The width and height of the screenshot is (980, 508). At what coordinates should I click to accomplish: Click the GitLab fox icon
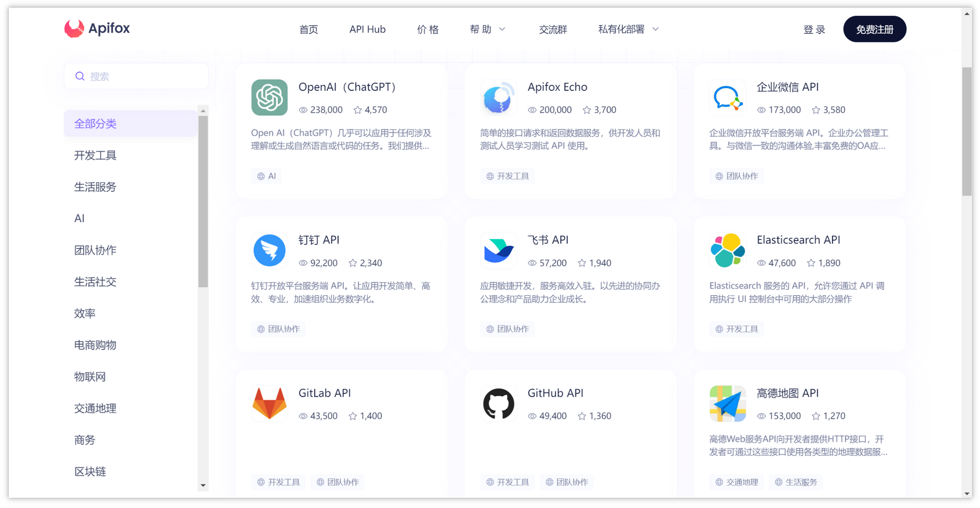pos(269,404)
